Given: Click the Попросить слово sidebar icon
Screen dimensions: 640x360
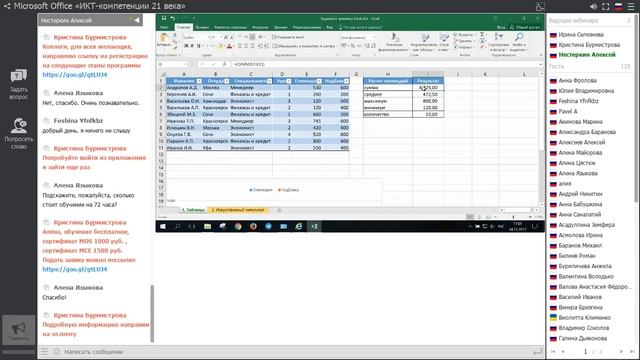Looking at the screenshot, I should click(x=18, y=126).
